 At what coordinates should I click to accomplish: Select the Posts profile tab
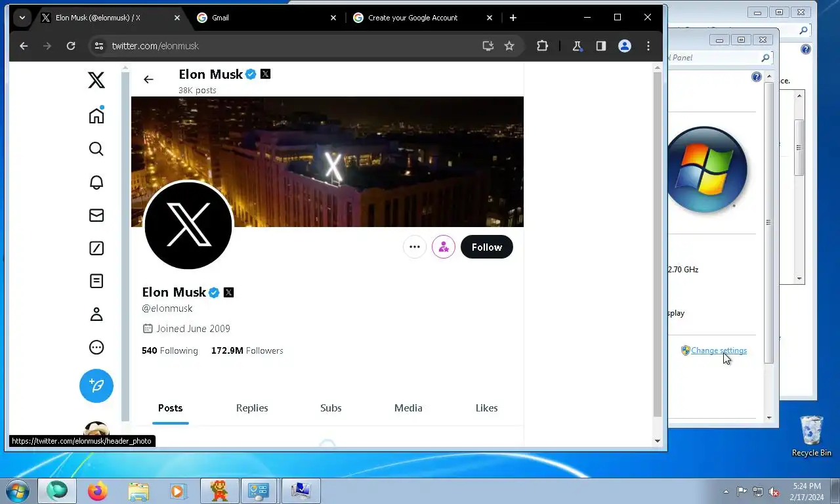(x=170, y=408)
